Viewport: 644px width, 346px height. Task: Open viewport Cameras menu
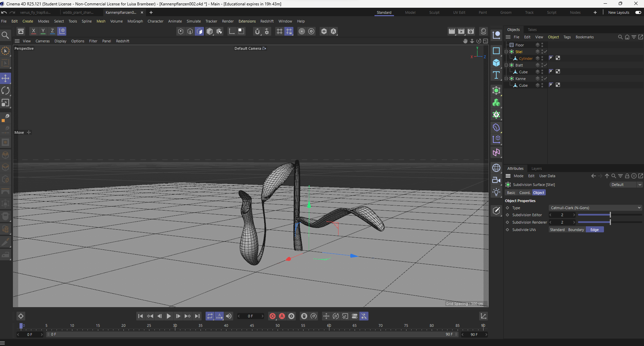coord(43,41)
